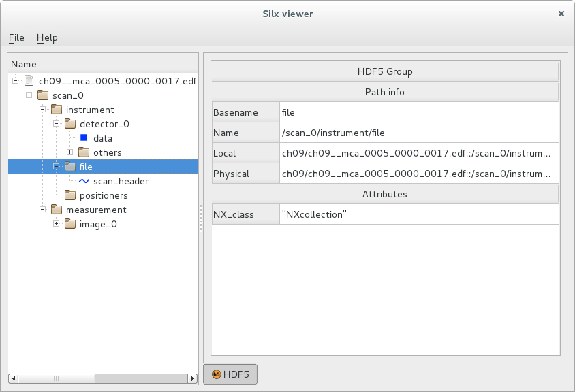This screenshot has width=575, height=392.
Task: Open the File menu
Action: pyautogui.click(x=16, y=37)
